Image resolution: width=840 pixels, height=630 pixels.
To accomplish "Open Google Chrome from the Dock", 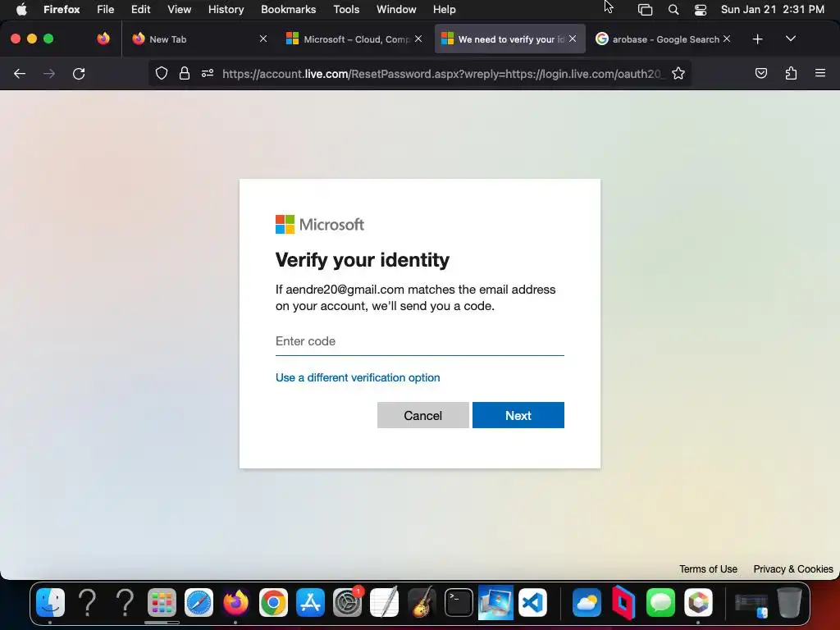I will (273, 603).
